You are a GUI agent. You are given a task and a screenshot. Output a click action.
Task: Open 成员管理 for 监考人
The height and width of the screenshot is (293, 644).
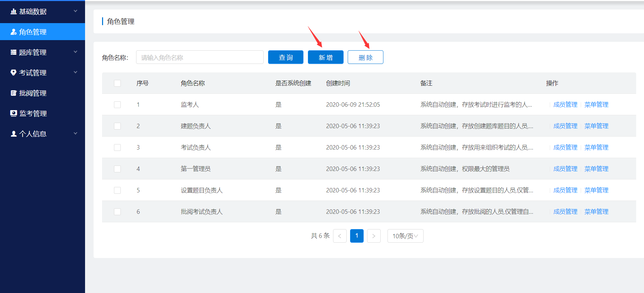pos(565,105)
